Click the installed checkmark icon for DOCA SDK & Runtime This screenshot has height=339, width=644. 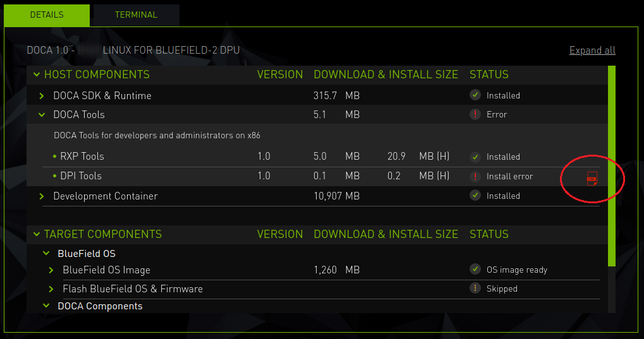pyautogui.click(x=475, y=95)
